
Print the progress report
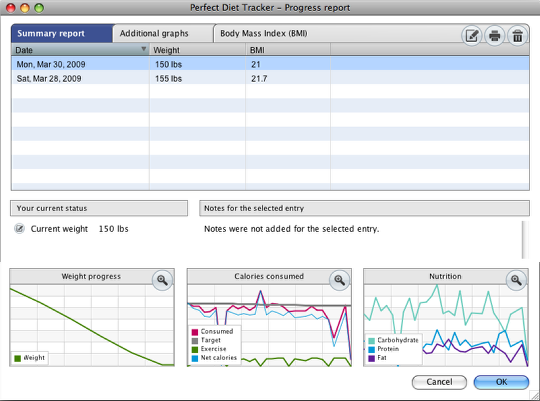495,35
